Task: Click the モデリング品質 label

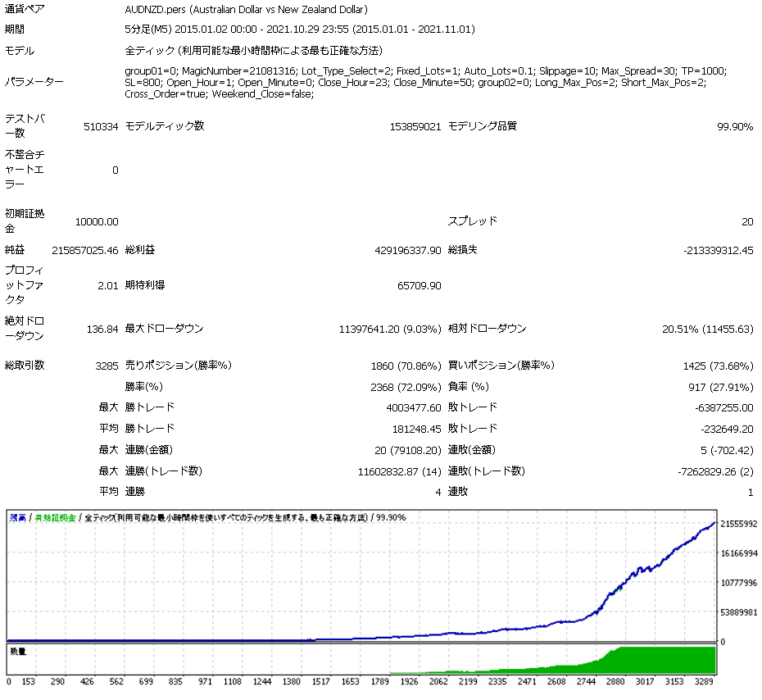Action: 482,126
